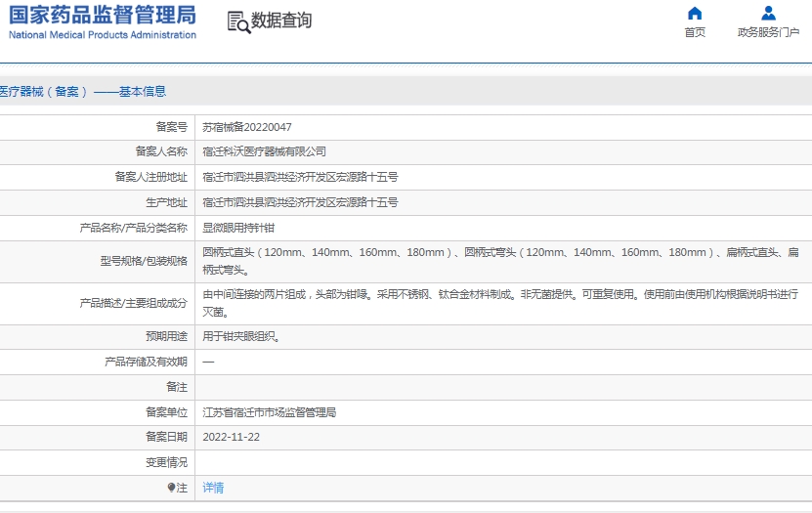Click the 备案单位 label
This screenshot has width=812, height=513.
point(166,412)
